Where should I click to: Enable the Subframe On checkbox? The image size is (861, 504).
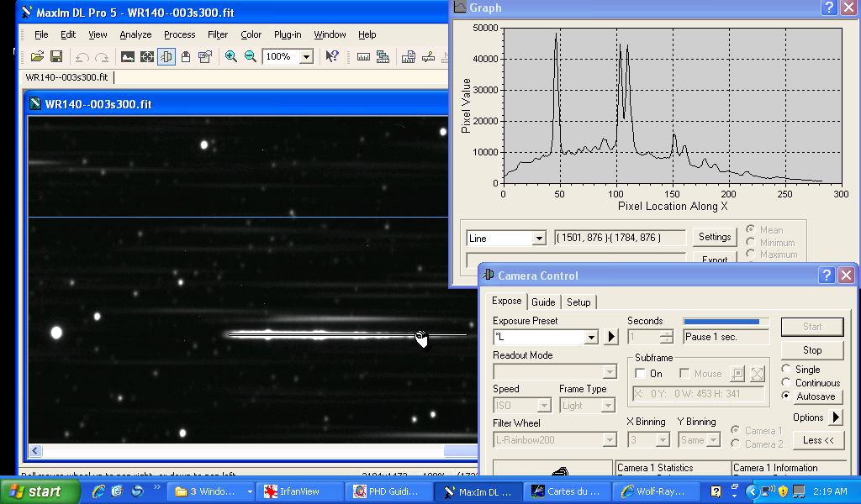[x=640, y=374]
